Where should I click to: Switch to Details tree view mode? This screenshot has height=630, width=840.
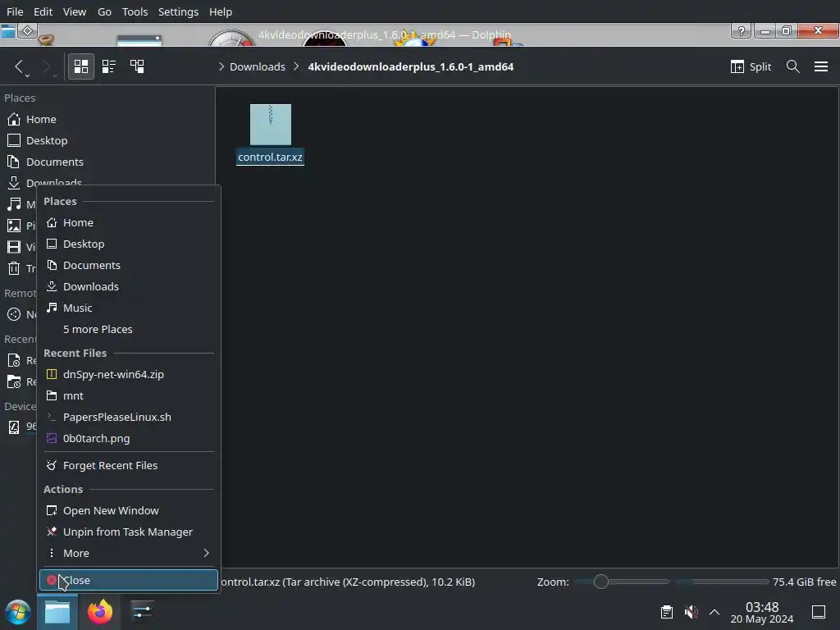point(137,66)
